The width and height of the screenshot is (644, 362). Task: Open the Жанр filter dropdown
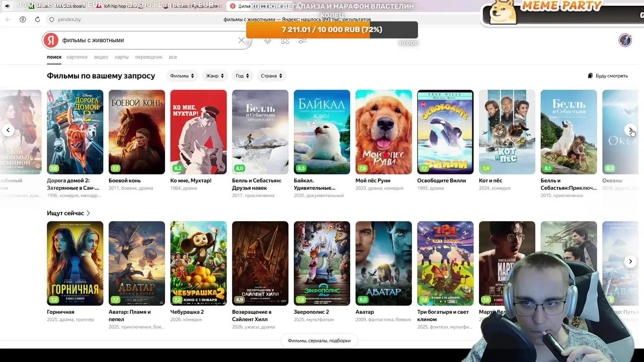(x=215, y=76)
